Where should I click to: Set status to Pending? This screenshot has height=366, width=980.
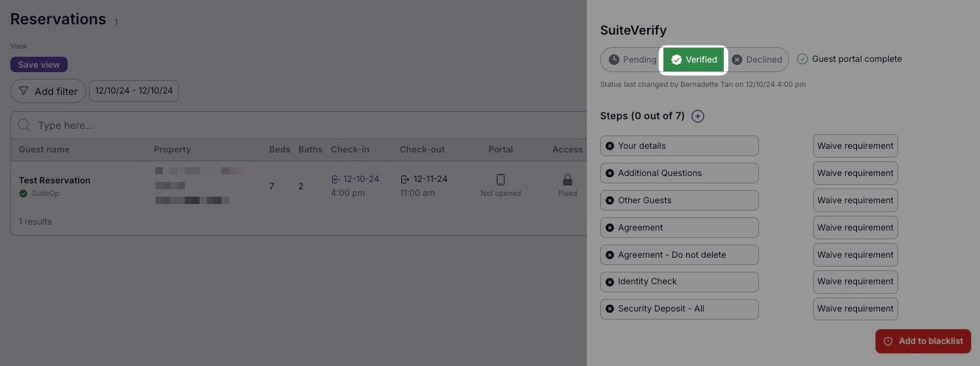pos(632,60)
